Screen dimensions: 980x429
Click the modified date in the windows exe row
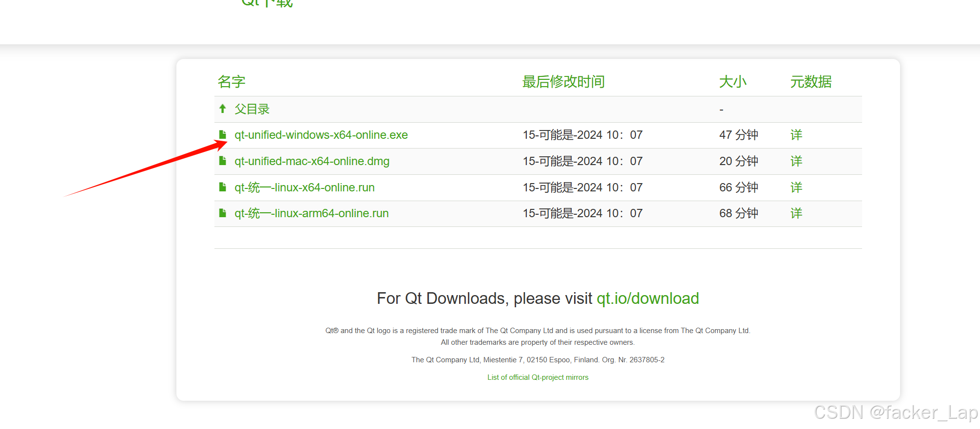(x=583, y=135)
